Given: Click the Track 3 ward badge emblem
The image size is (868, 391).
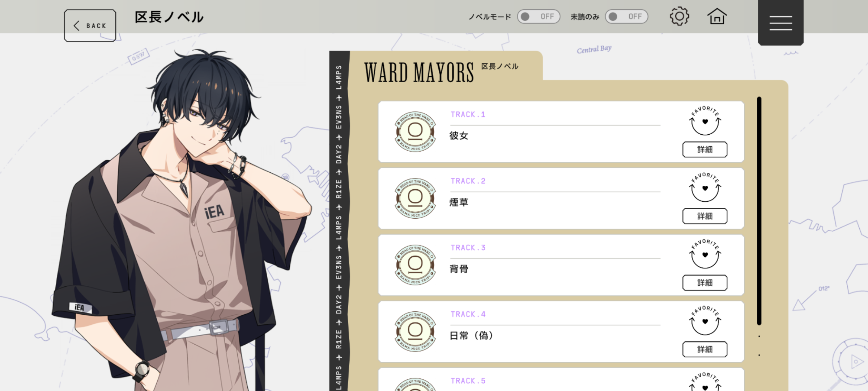Looking at the screenshot, I should [415, 265].
